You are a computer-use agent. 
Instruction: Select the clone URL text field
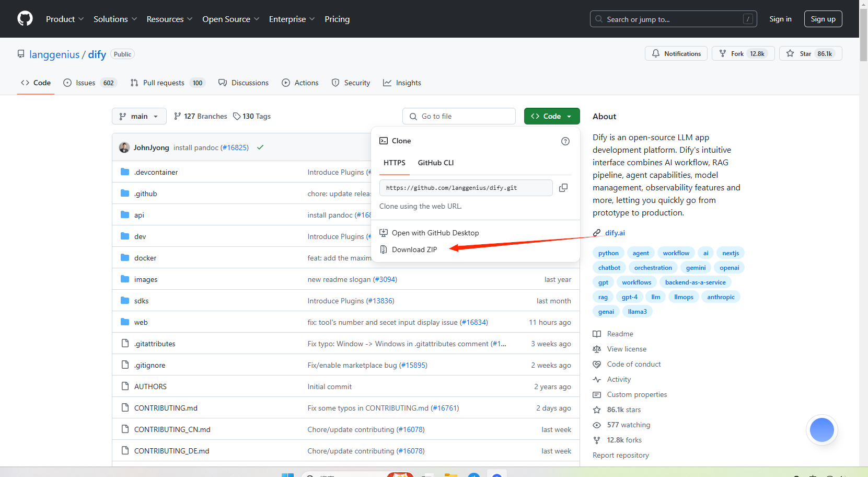(466, 188)
